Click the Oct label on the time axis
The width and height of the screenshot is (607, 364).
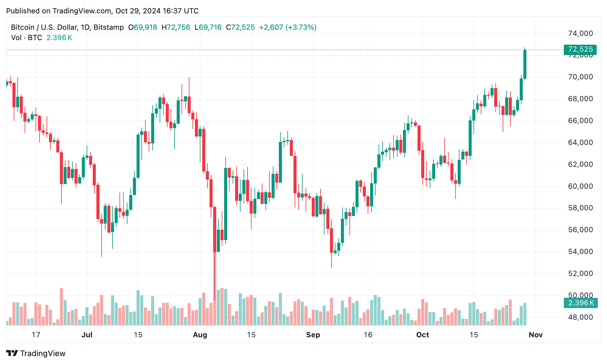pyautogui.click(x=422, y=335)
